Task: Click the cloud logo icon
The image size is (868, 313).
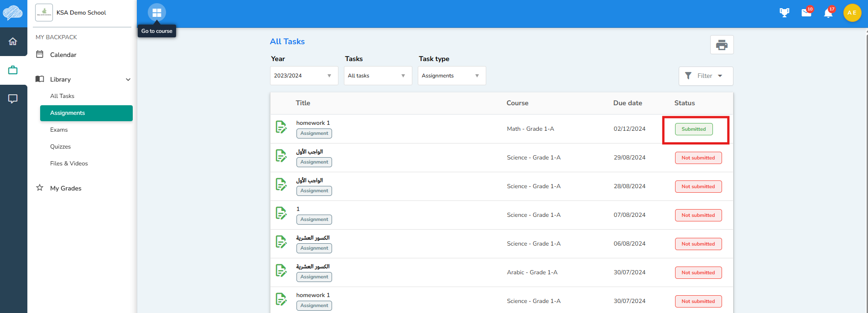Action: 13,13
